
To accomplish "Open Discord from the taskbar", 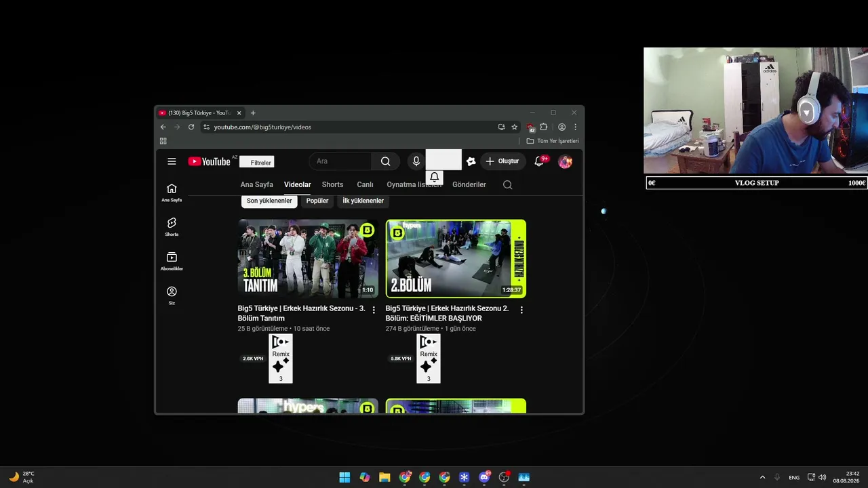I will click(x=484, y=477).
